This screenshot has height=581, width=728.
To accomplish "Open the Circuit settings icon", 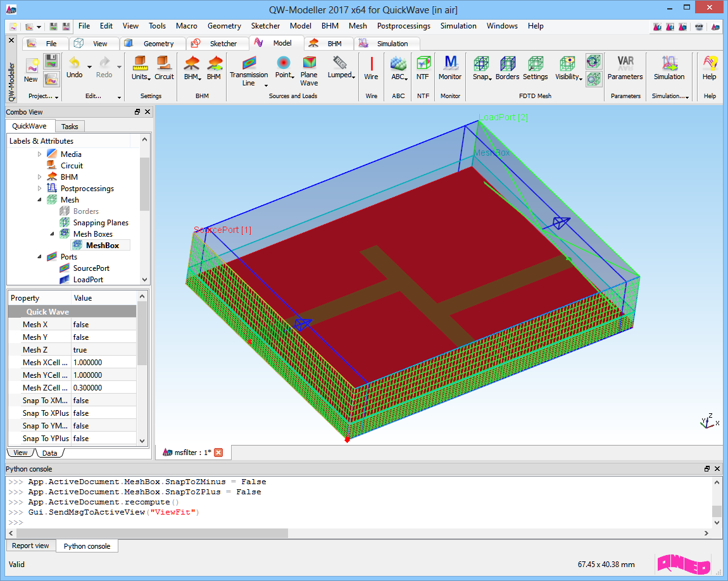I will [x=164, y=63].
